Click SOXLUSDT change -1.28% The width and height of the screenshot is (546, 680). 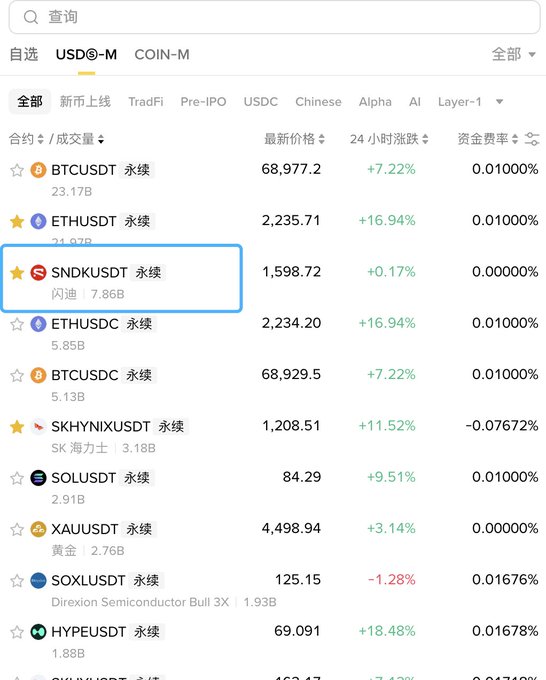(x=392, y=579)
